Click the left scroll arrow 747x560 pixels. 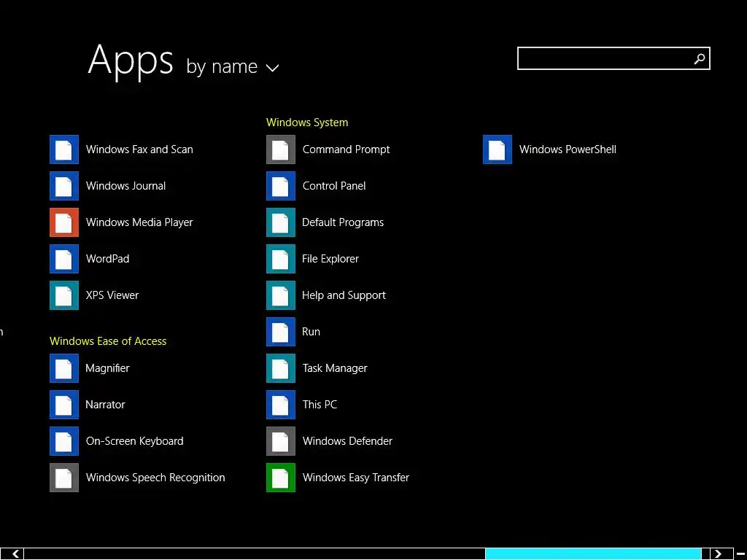pos(16,554)
